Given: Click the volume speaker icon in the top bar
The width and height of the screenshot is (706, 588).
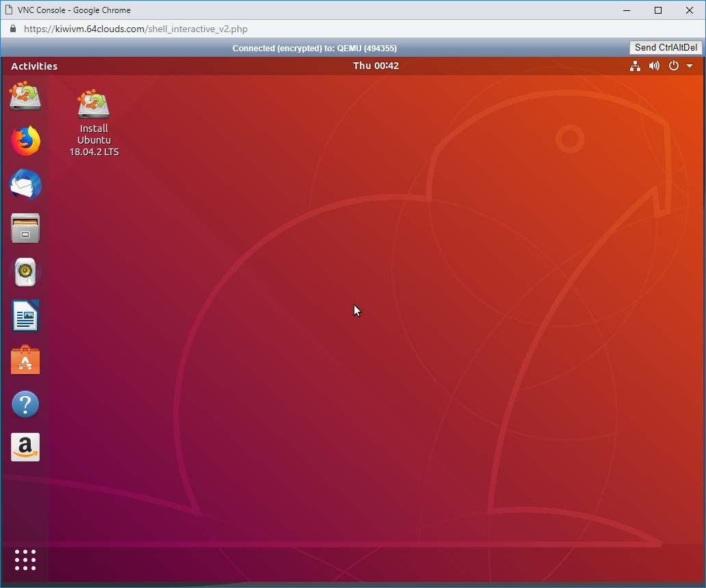Looking at the screenshot, I should (x=654, y=66).
